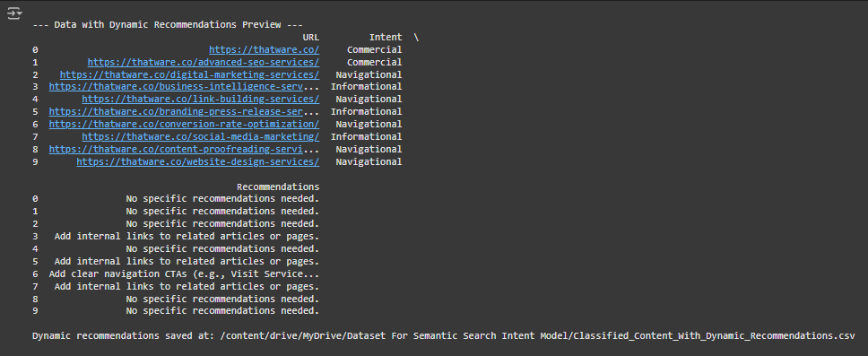Image resolution: width=868 pixels, height=356 pixels.
Task: Click 'Navigational' intent in row 8
Action: click(x=369, y=150)
